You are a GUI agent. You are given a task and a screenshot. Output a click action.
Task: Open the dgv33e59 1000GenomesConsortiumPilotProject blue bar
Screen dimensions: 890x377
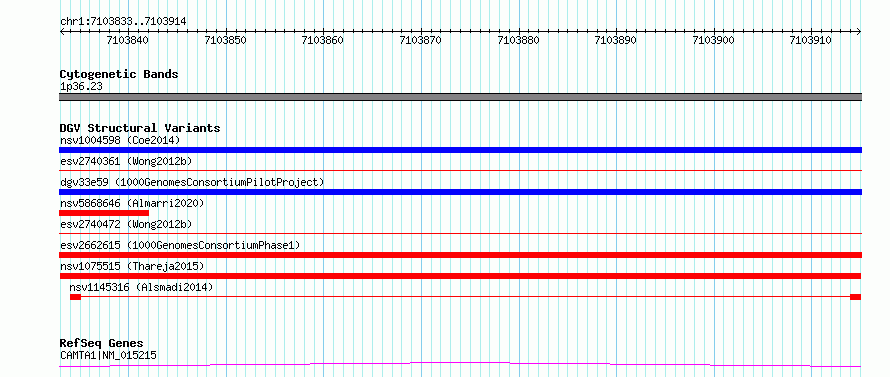tap(460, 192)
